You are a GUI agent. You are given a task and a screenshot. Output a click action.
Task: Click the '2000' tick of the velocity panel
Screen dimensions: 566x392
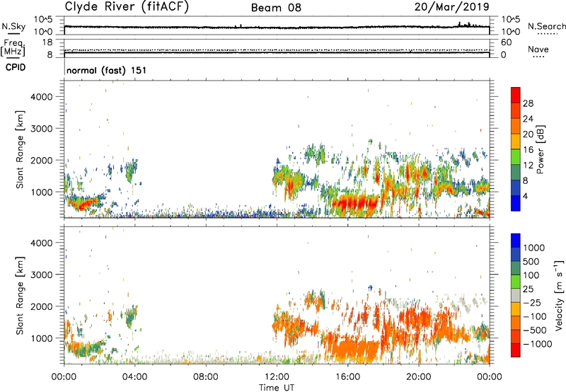(x=41, y=306)
